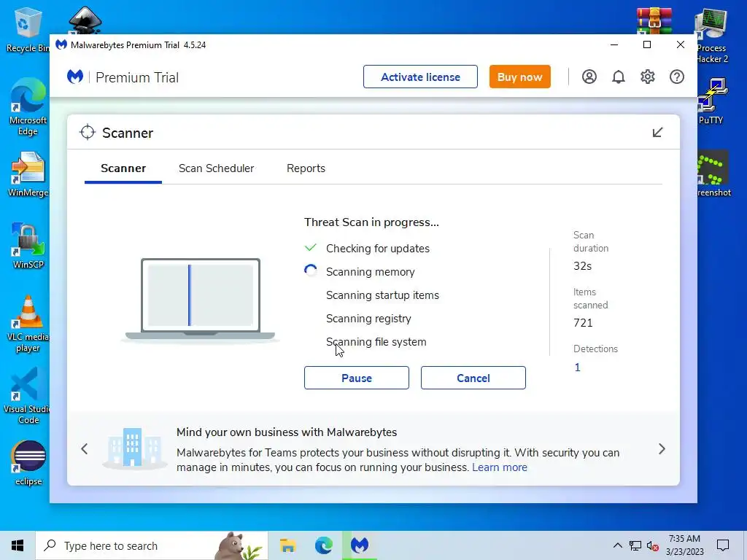This screenshot has width=747, height=560.
Task: Click the office buildings promo image
Action: click(134, 448)
